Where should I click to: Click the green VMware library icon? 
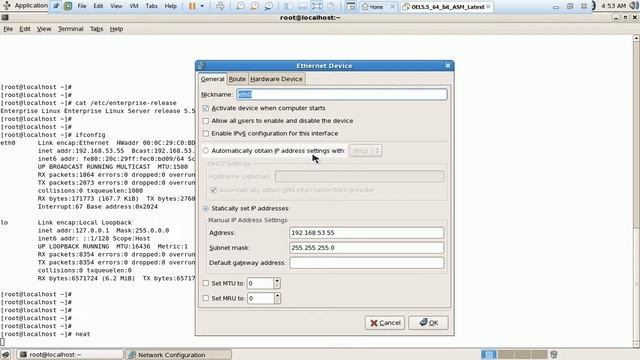[x=68, y=6]
